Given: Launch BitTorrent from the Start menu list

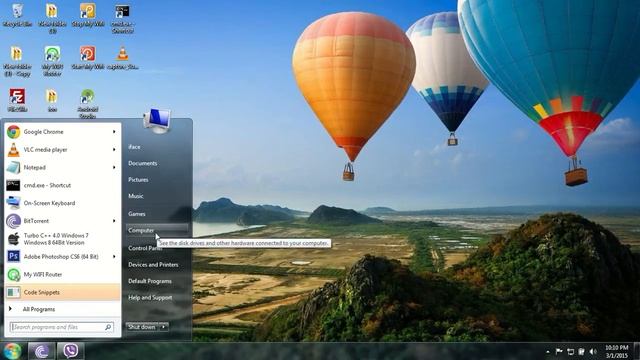Looking at the screenshot, I should click(x=62, y=221).
